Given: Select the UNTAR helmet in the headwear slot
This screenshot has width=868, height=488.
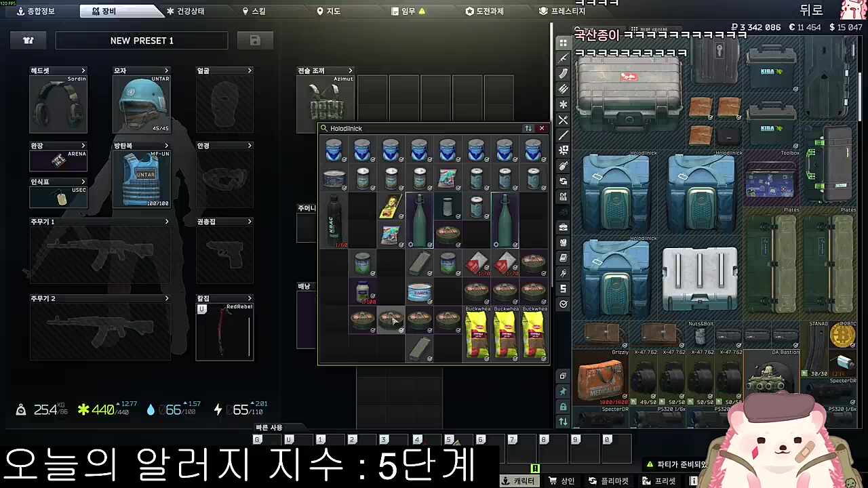Looking at the screenshot, I should point(142,104).
